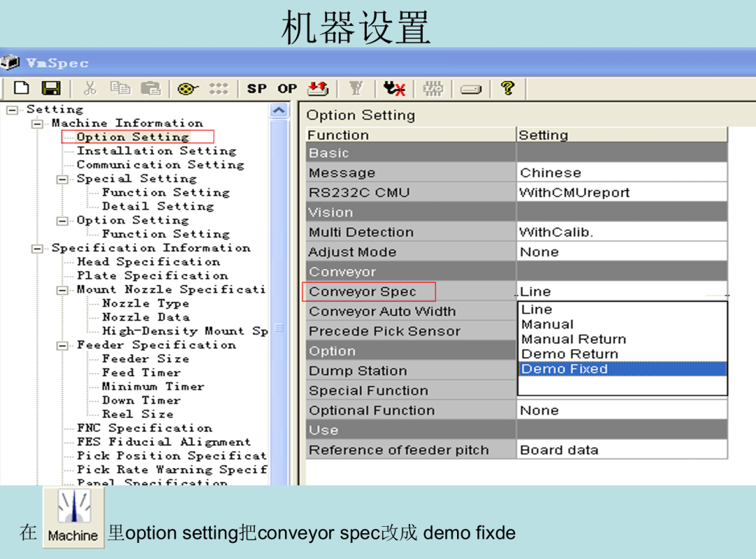
Task: Select Nozzle Data tree item
Action: [146, 317]
